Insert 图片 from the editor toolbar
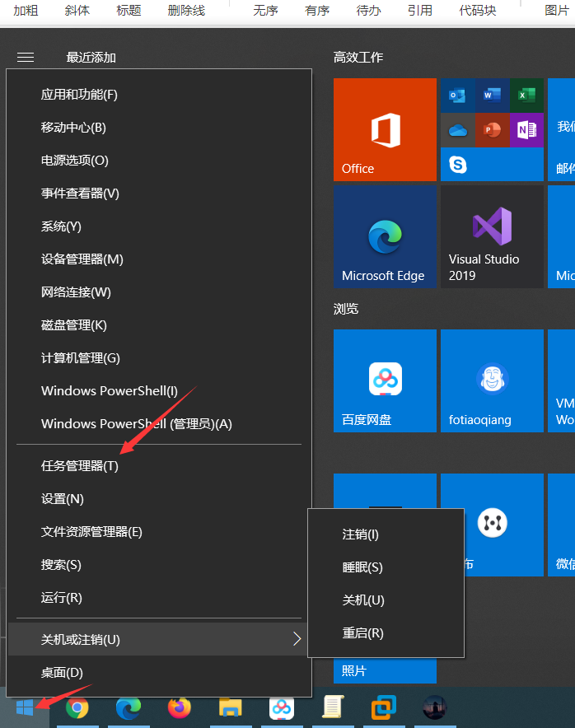 [557, 10]
